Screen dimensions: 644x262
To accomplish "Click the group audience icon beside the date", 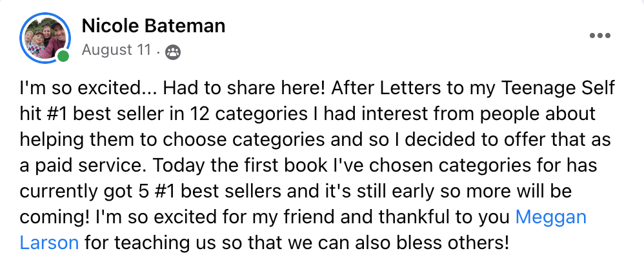I will click(x=173, y=52).
